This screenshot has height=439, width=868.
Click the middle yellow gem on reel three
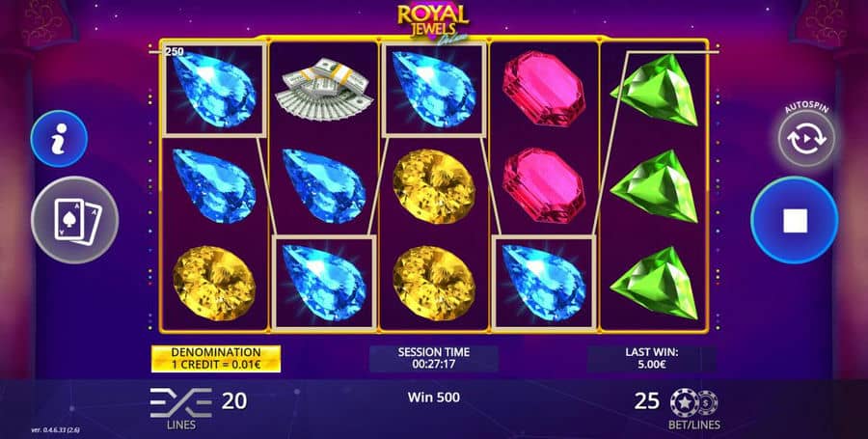pos(434,186)
